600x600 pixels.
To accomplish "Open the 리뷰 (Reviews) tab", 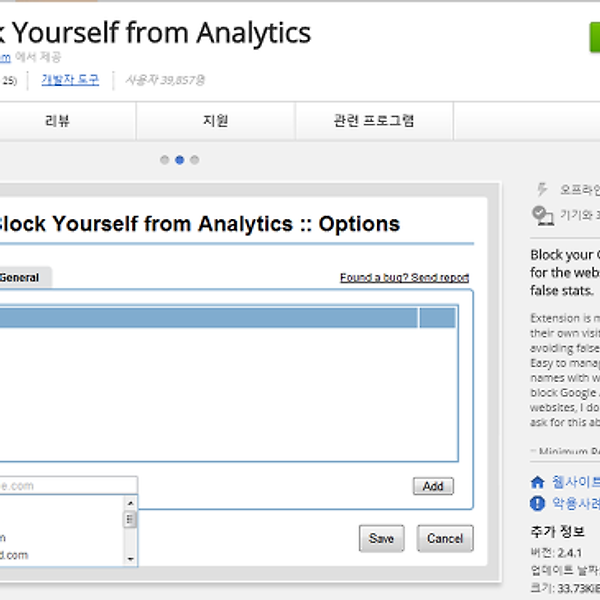I will tap(58, 121).
